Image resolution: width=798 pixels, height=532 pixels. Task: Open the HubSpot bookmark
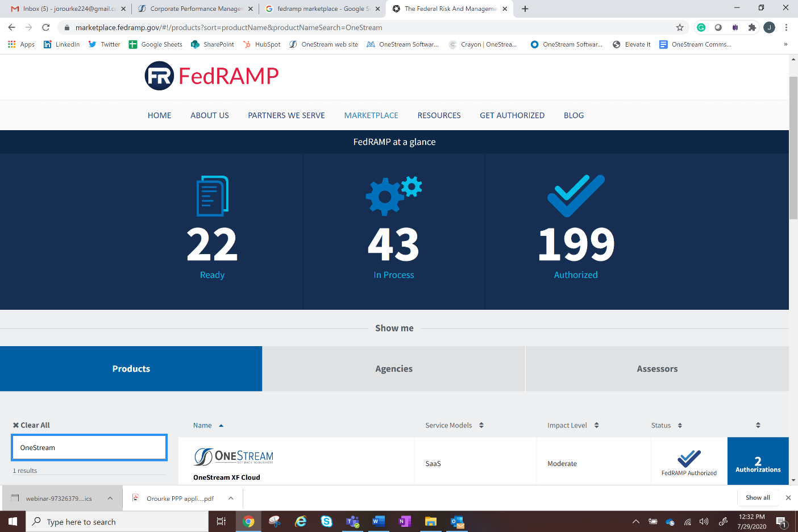click(262, 44)
